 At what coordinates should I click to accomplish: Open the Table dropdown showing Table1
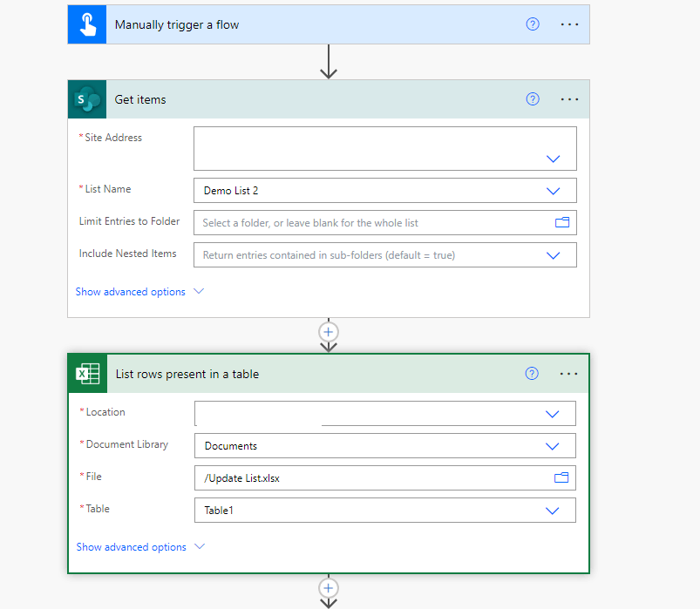[x=552, y=510]
